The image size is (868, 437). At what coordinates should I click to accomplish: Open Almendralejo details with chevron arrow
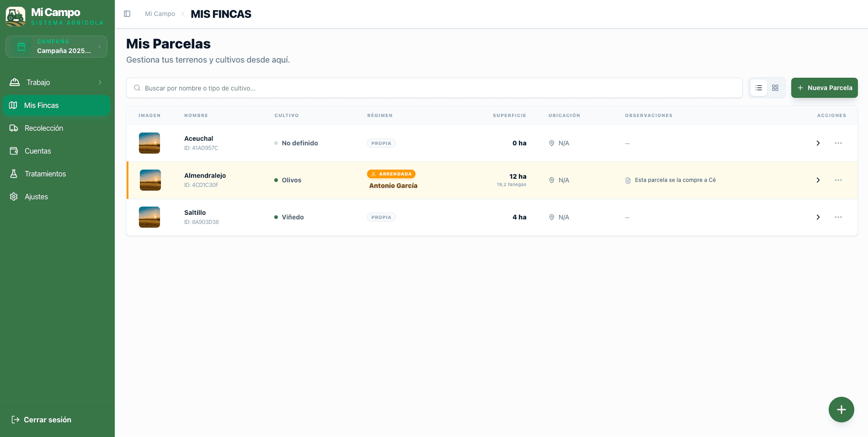pyautogui.click(x=818, y=180)
